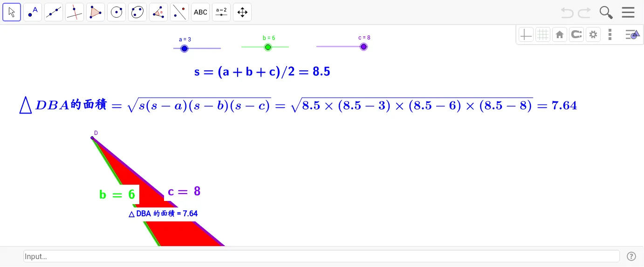This screenshot has width=644, height=267.
Task: Select the Ellipse conic tool
Action: (137, 12)
